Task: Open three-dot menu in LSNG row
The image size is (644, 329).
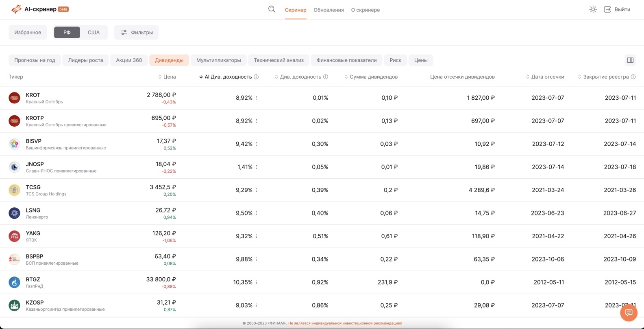Action: (x=256, y=213)
